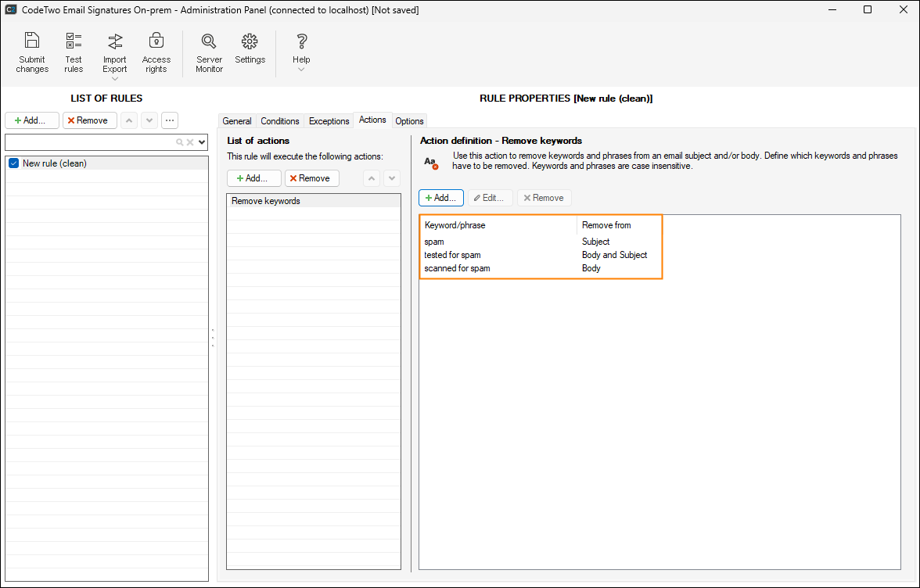Viewport: 920px width, 588px height.
Task: Select the Remove keywords action
Action: (266, 201)
